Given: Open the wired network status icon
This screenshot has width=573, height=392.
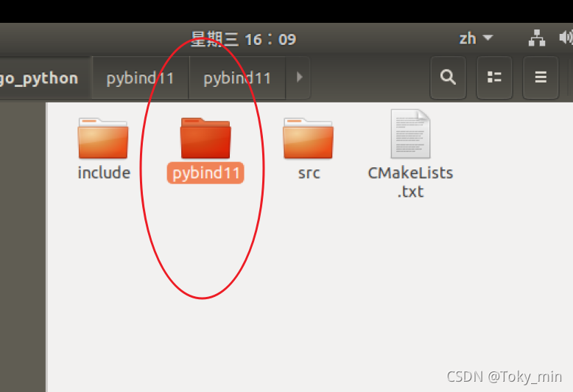Looking at the screenshot, I should (x=537, y=38).
